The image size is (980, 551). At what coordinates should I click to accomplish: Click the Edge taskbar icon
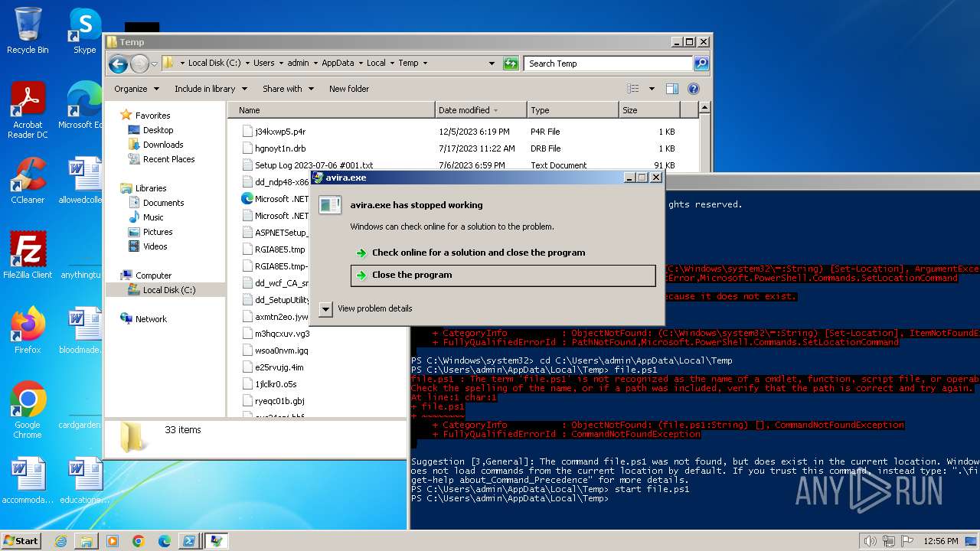point(165,541)
